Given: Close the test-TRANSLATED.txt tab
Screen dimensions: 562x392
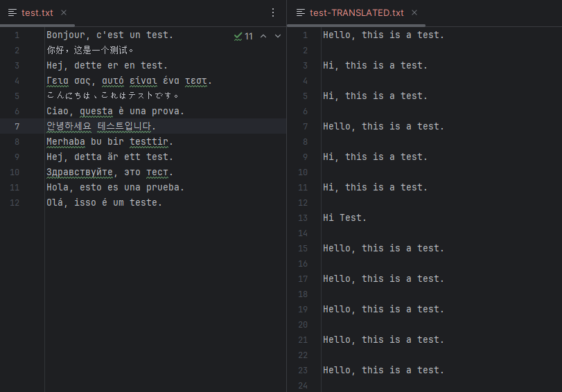Looking at the screenshot, I should click(x=414, y=12).
